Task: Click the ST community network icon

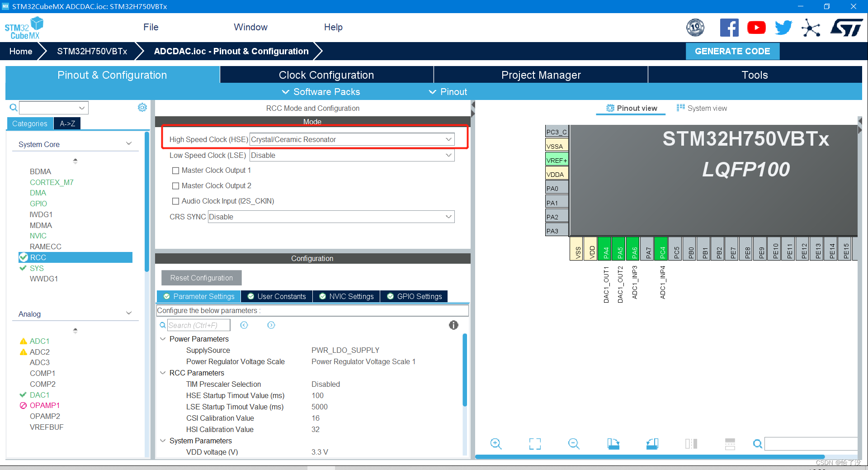Action: click(x=811, y=28)
